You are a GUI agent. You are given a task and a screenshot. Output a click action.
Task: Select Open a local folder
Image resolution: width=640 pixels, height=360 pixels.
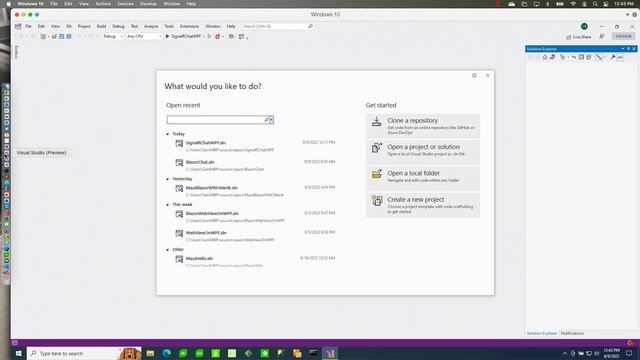[x=423, y=178]
